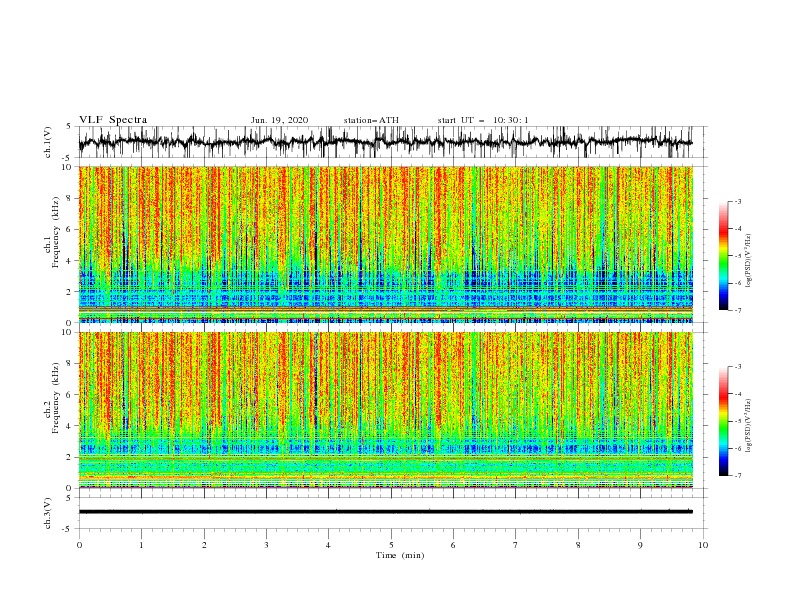
Task: Click the "-3" value on upper color bar
Action: (x=738, y=201)
